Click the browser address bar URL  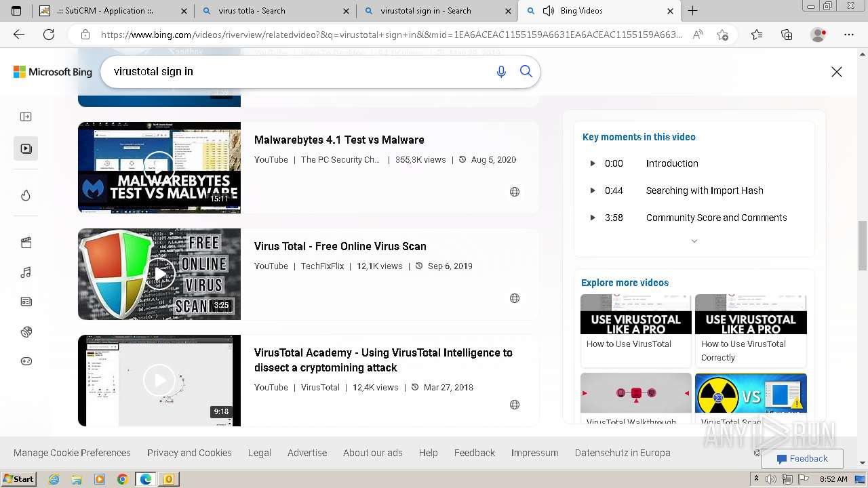click(391, 35)
